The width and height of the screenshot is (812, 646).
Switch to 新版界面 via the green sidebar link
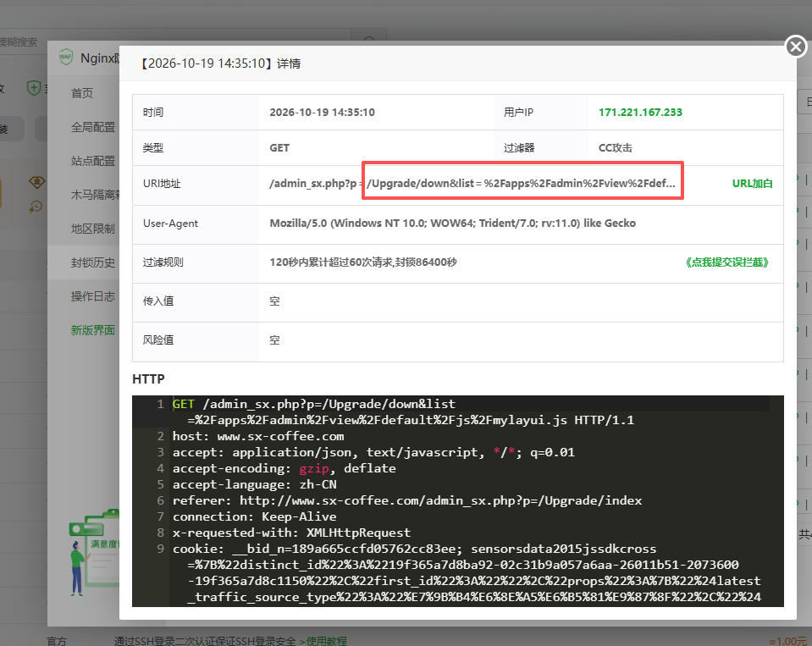pyautogui.click(x=93, y=330)
